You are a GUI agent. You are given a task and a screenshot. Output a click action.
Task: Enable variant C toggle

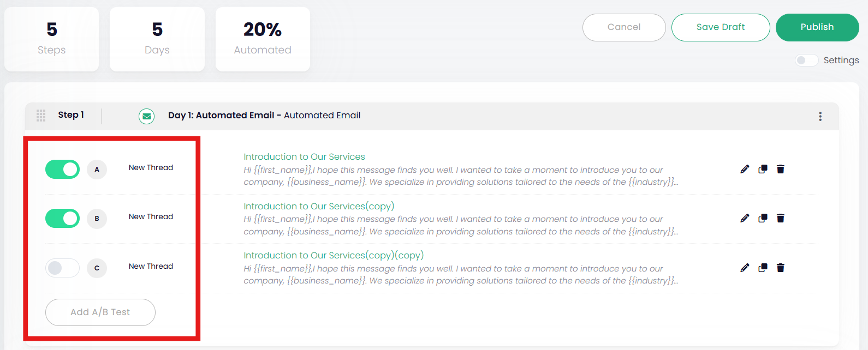pyautogui.click(x=62, y=268)
